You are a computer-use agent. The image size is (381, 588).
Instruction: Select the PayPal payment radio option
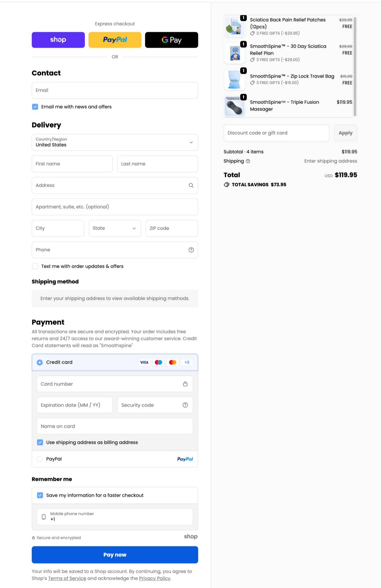(40, 459)
